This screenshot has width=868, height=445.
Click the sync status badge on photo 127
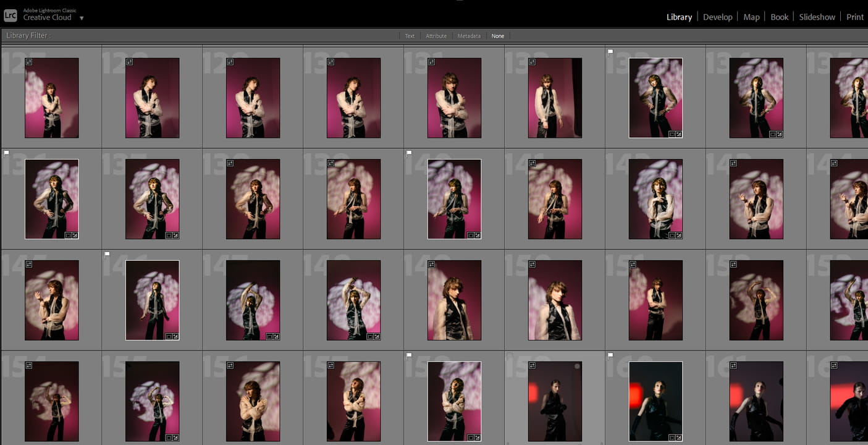click(28, 62)
